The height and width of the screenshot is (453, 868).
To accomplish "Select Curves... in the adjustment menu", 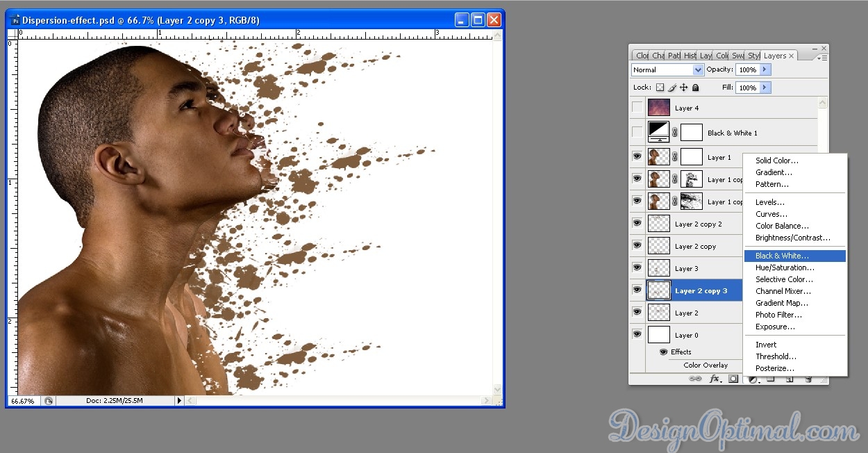I will pyautogui.click(x=795, y=214).
